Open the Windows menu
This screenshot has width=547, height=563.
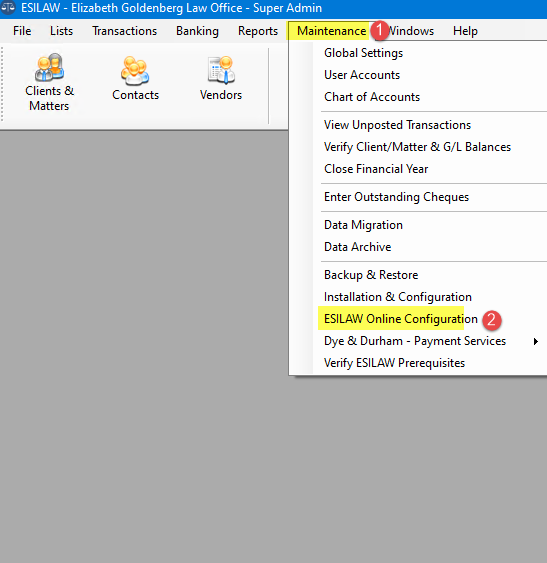pyautogui.click(x=411, y=31)
